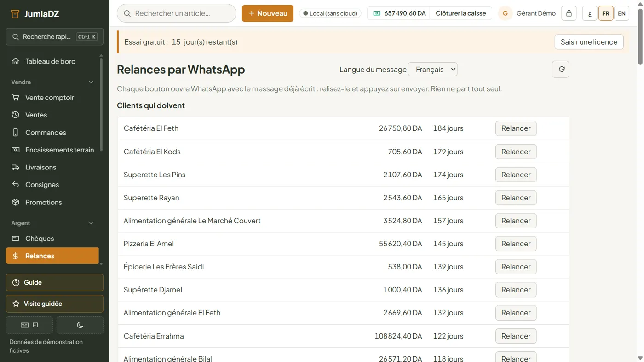Click Clôturer la caisse

pyautogui.click(x=461, y=13)
